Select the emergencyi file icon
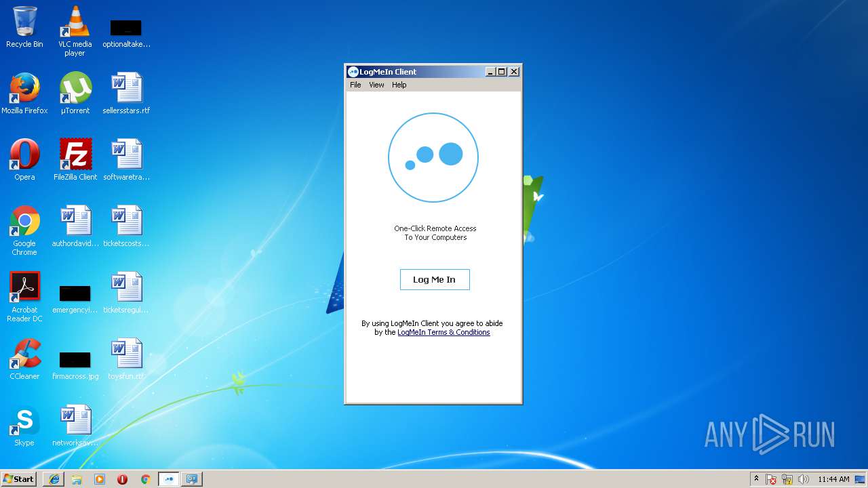The width and height of the screenshot is (868, 488). point(75,299)
